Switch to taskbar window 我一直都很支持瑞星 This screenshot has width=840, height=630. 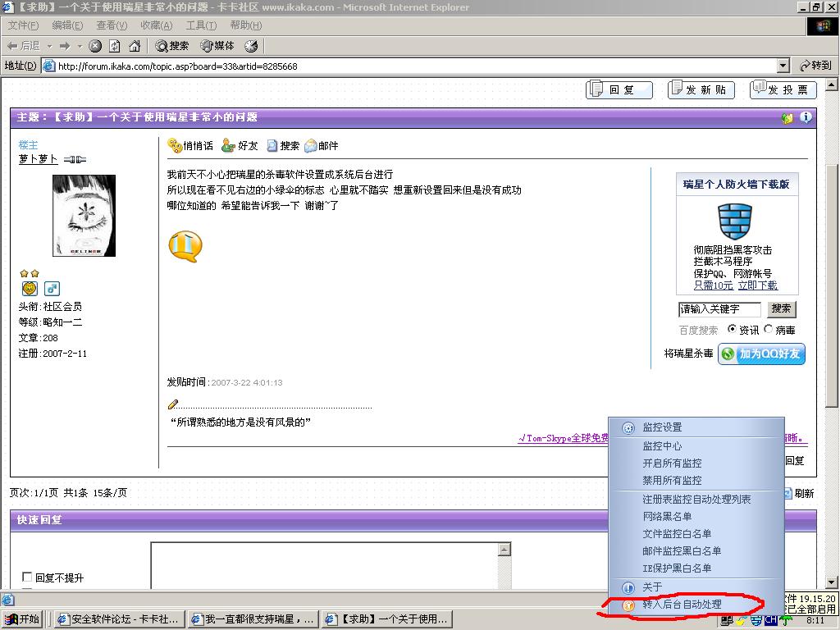253,619
